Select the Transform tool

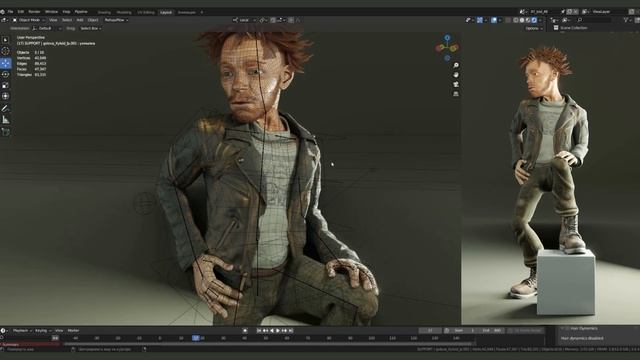click(x=5, y=96)
